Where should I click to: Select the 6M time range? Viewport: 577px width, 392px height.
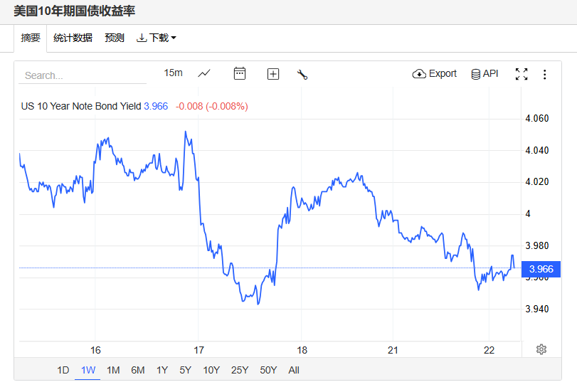[x=137, y=370]
